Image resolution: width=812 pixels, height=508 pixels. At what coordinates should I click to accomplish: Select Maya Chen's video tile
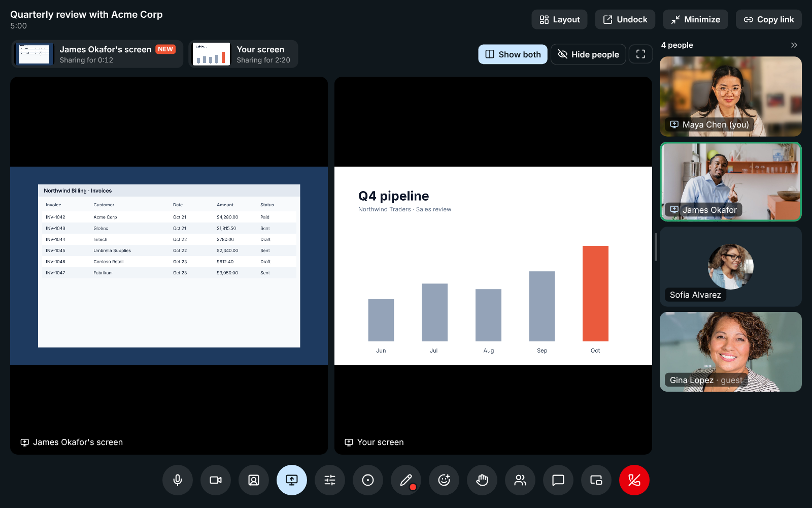coord(731,97)
